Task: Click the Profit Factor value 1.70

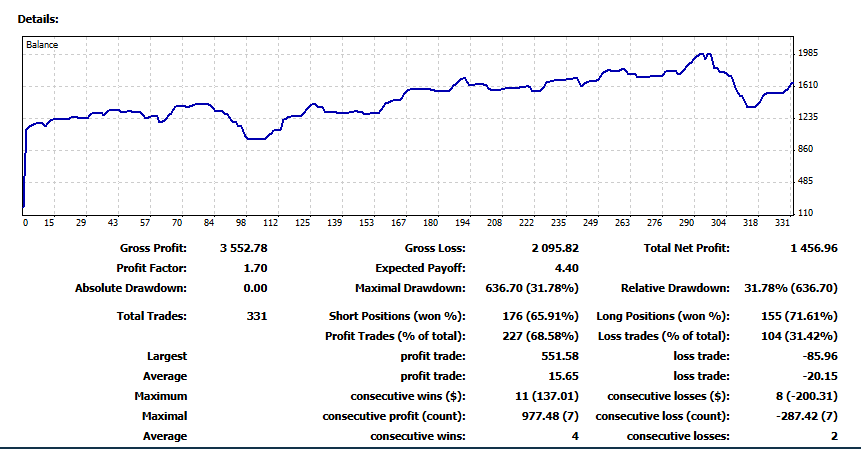Action: (255, 268)
